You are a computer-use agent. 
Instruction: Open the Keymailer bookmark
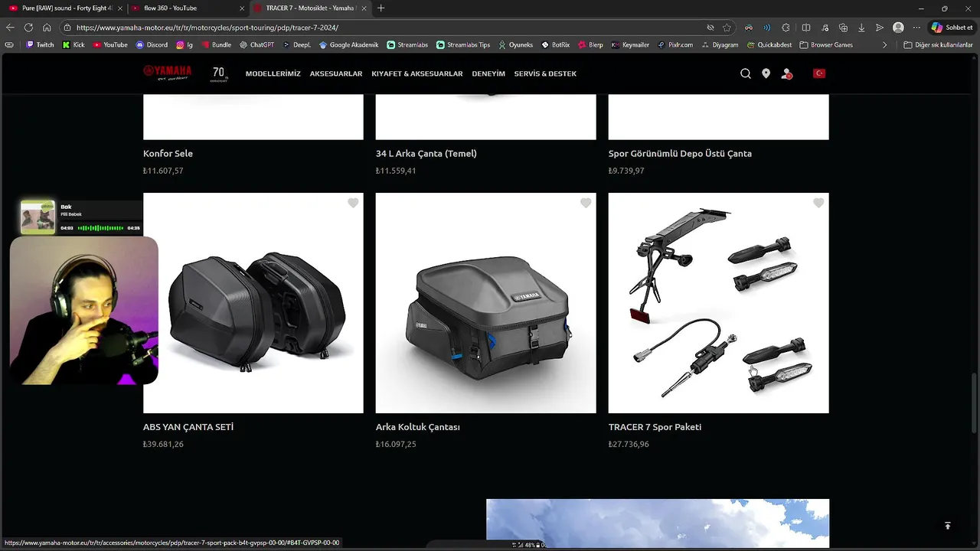(630, 45)
